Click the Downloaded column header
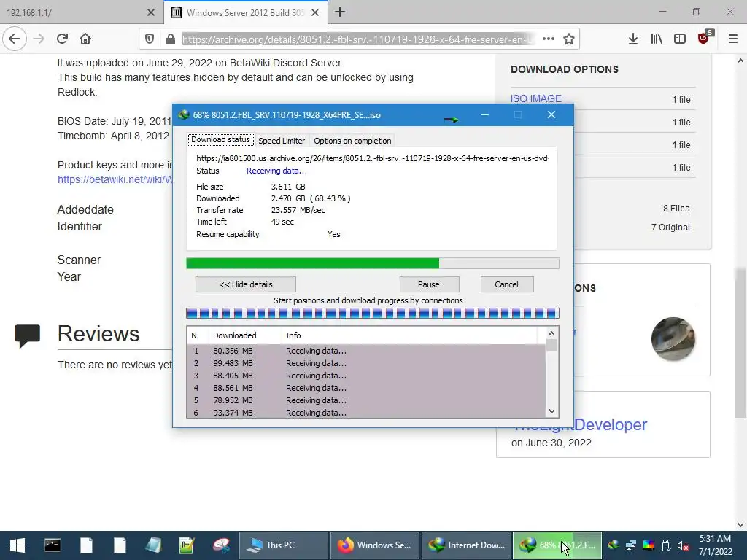Image resolution: width=747 pixels, height=560 pixels. tap(245, 335)
